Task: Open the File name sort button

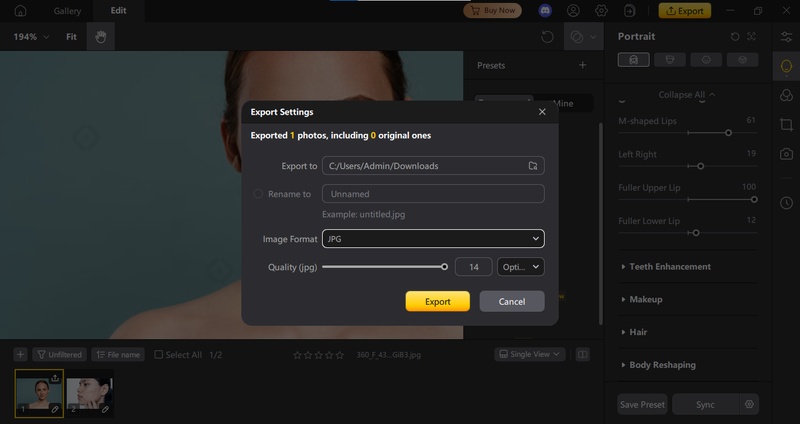Action: tap(118, 354)
